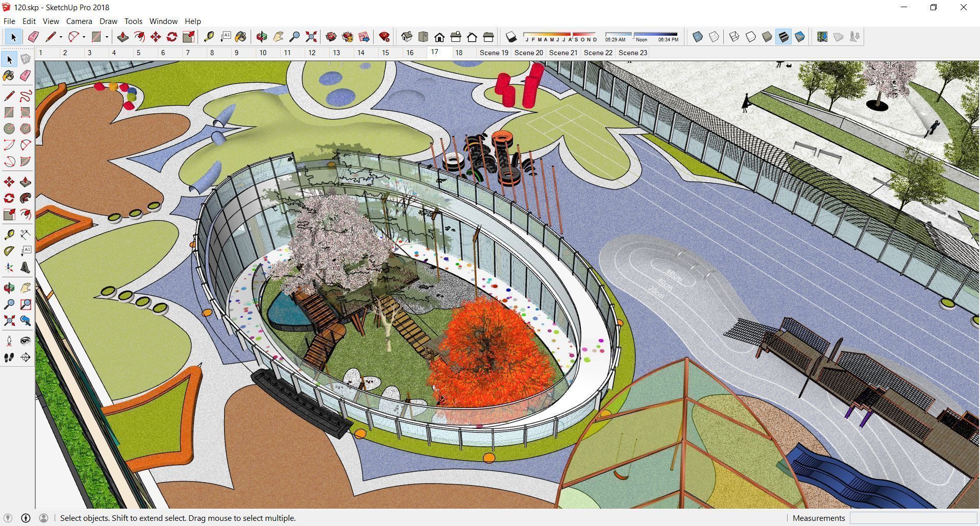This screenshot has width=980, height=526.
Task: Open the Window menu
Action: point(163,21)
